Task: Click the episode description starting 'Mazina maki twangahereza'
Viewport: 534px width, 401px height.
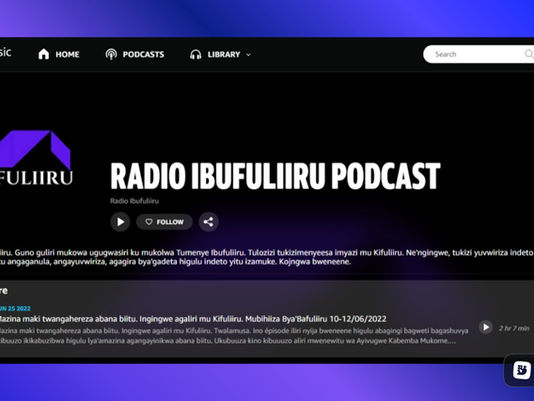Action: pyautogui.click(x=234, y=336)
